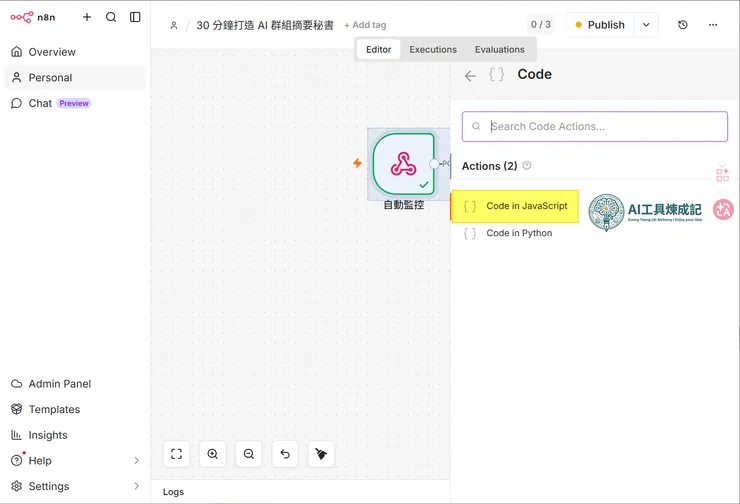
Task: Click the n8n logo
Action: [x=33, y=17]
